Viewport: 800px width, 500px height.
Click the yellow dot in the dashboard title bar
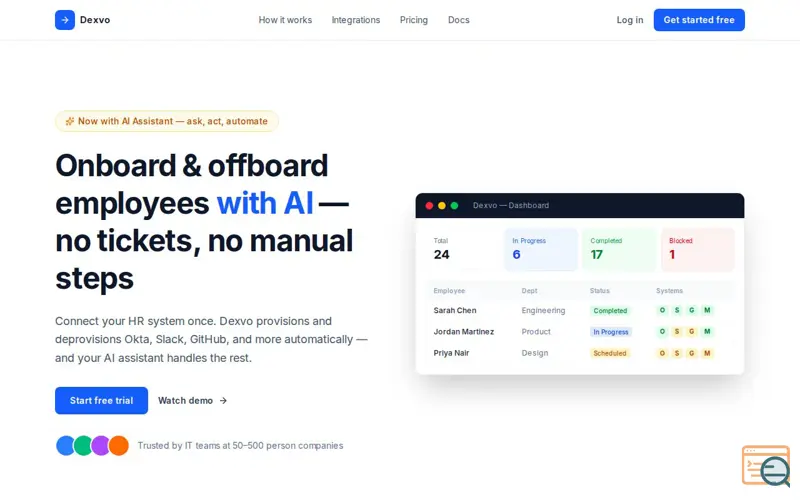pyautogui.click(x=442, y=206)
